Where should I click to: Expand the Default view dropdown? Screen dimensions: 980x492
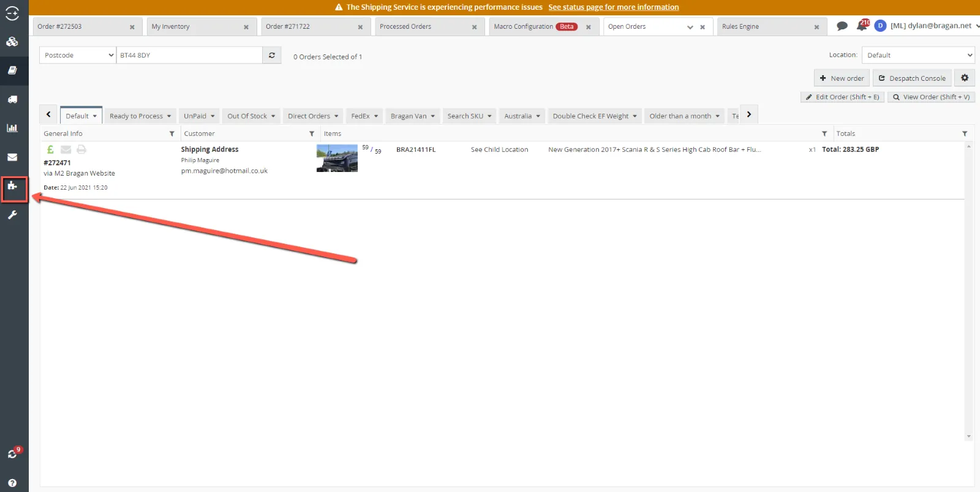point(95,116)
